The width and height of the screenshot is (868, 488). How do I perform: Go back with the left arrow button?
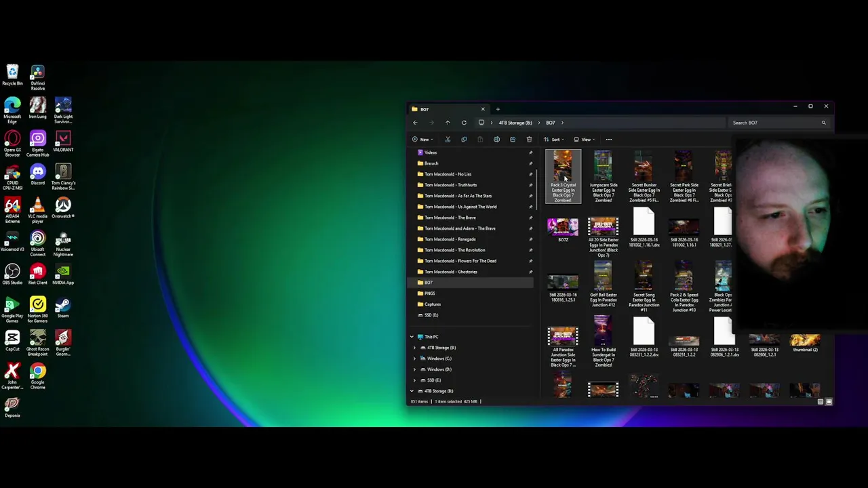(415, 123)
